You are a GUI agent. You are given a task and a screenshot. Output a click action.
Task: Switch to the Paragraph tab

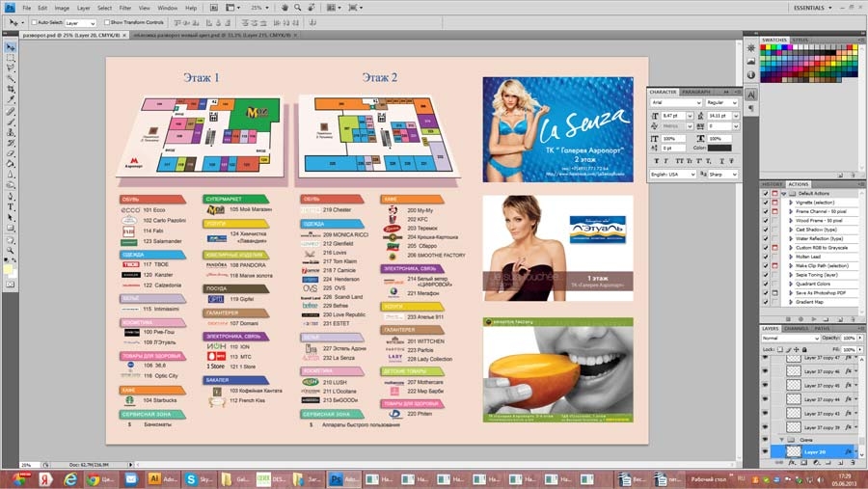tap(695, 92)
